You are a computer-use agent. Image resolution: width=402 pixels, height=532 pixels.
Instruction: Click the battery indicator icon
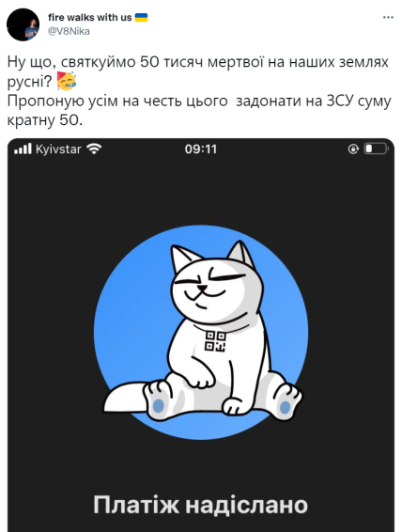(377, 149)
